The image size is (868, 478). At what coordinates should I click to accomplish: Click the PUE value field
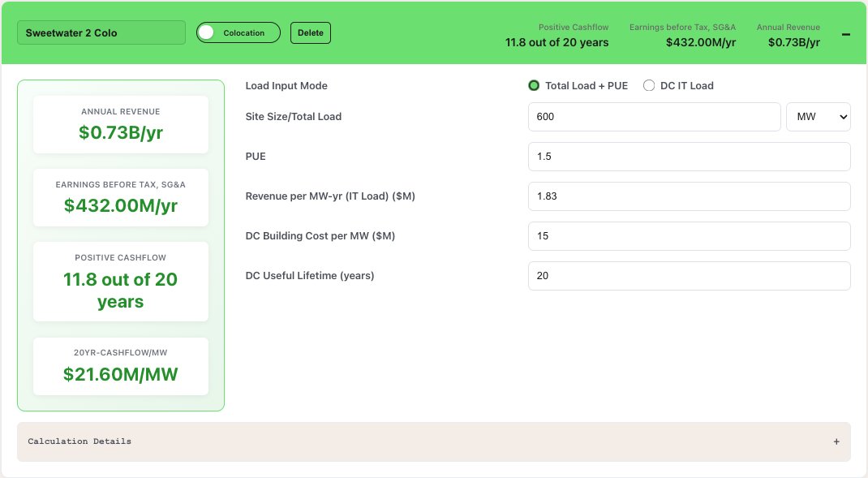coord(690,156)
